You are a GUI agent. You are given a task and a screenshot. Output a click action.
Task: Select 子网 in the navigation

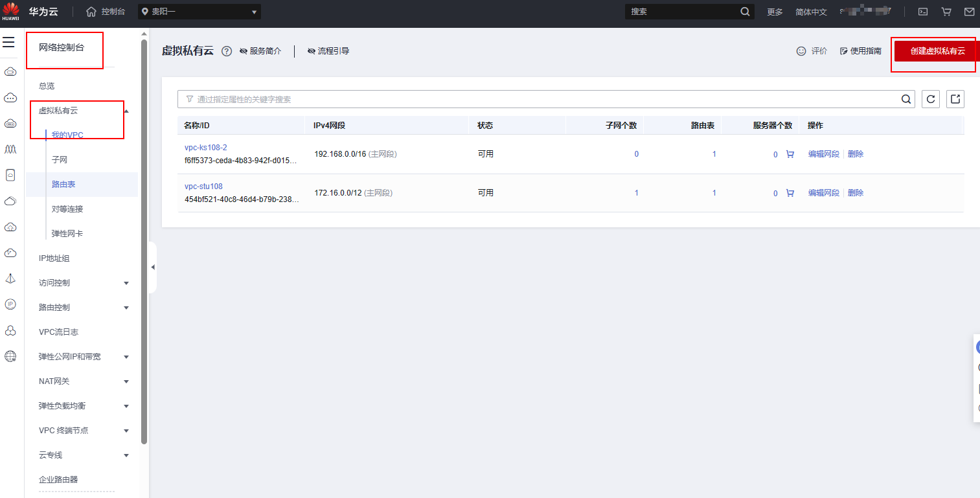click(x=60, y=159)
